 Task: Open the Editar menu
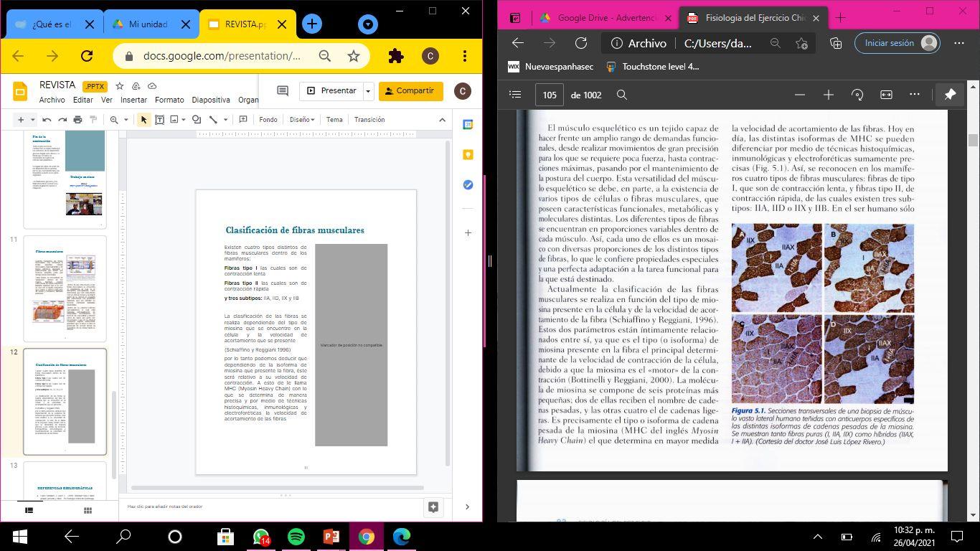point(83,100)
